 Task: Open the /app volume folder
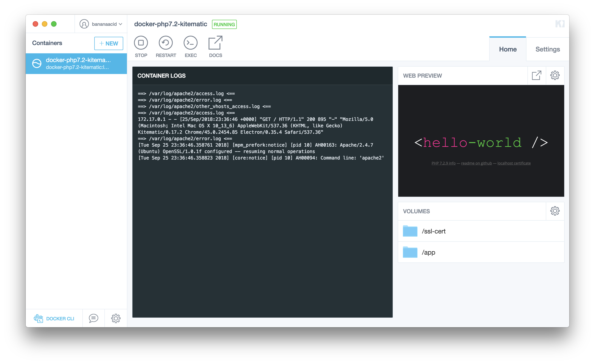click(x=428, y=252)
